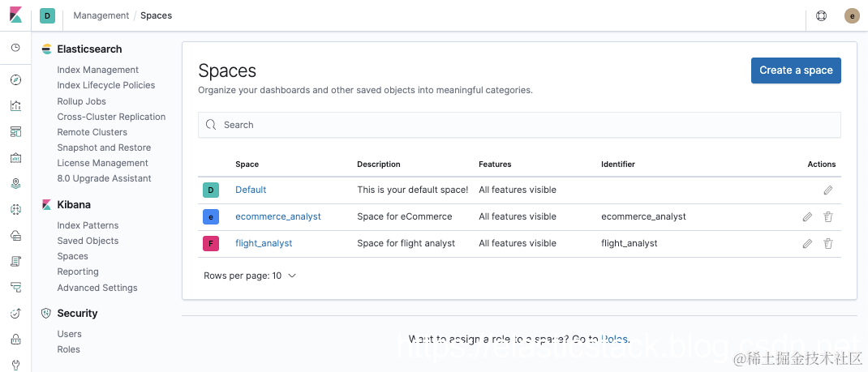Screen dimensions: 868x372
Task: Open the Recently viewed clock icon
Action: point(15,48)
